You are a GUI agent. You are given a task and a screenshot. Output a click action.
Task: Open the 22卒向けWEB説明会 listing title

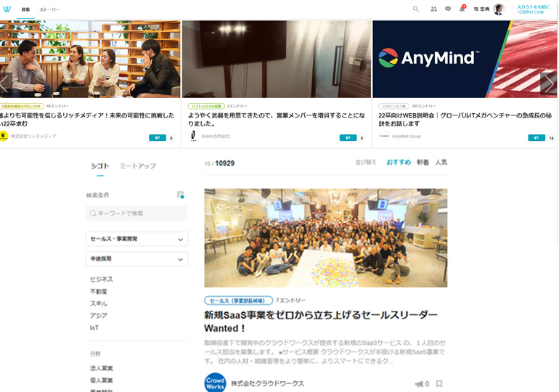point(465,119)
